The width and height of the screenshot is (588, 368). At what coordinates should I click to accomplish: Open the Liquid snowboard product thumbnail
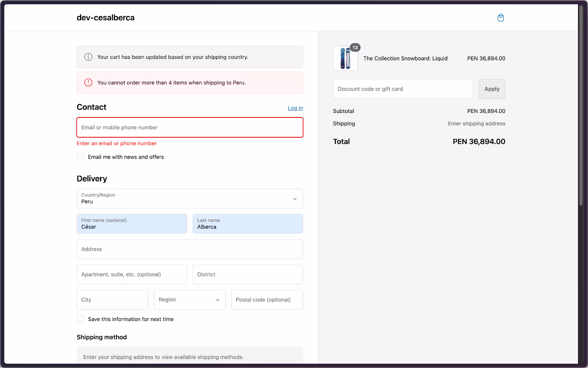pyautogui.click(x=345, y=58)
